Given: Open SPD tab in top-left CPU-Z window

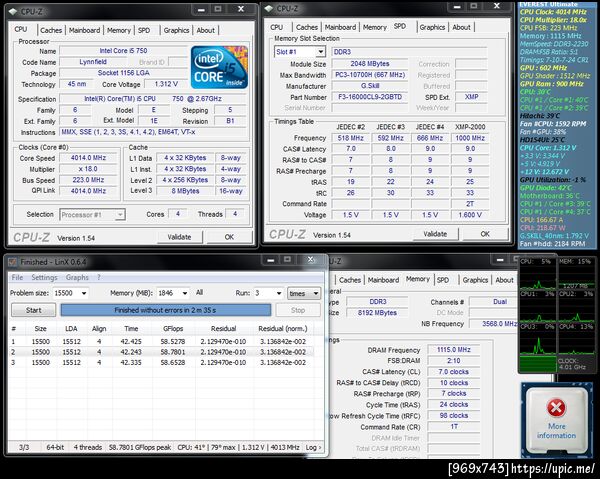Looking at the screenshot, I should [144, 30].
